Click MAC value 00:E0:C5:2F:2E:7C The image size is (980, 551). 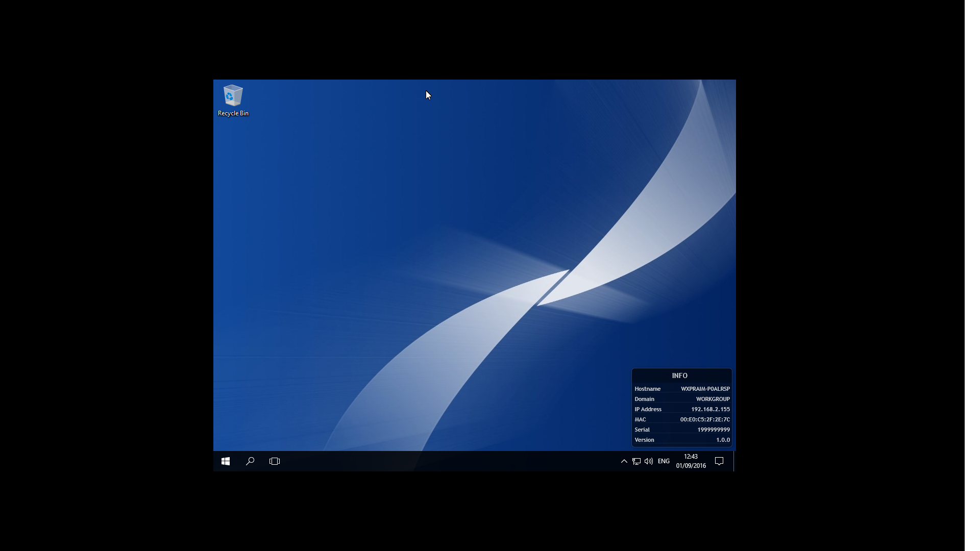point(705,419)
